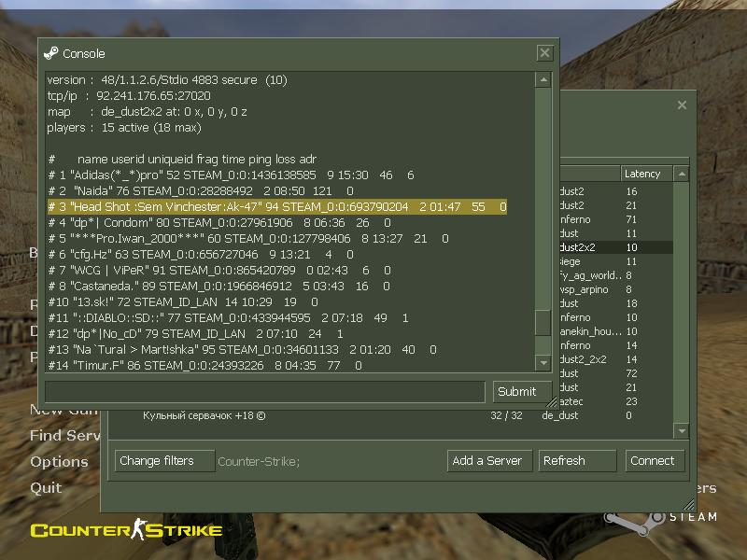Select the "Naida" player line
Screen dimensions: 747x560
[x=201, y=191]
